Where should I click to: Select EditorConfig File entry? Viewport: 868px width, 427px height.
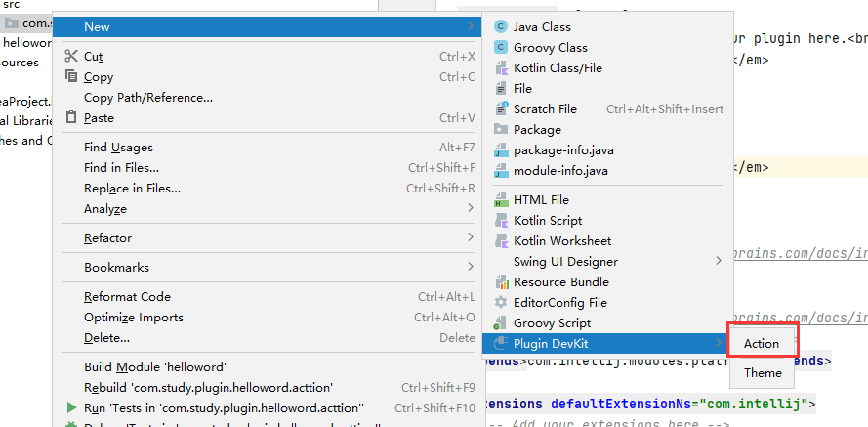[608, 302]
